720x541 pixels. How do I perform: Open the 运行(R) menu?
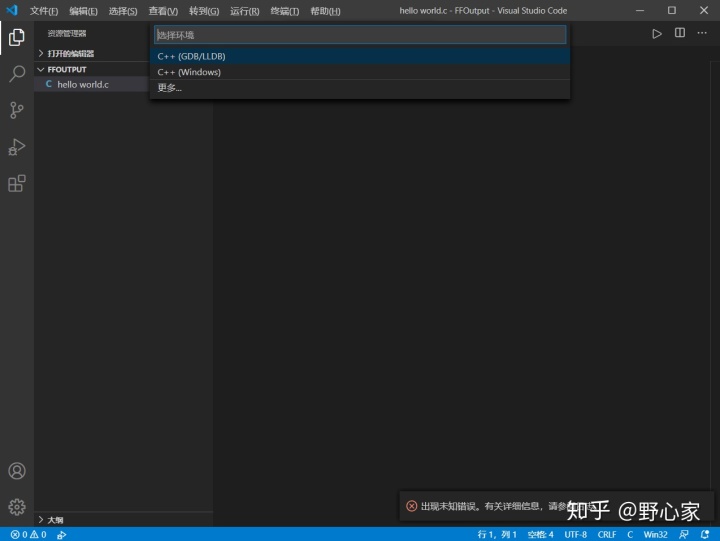[x=244, y=11]
